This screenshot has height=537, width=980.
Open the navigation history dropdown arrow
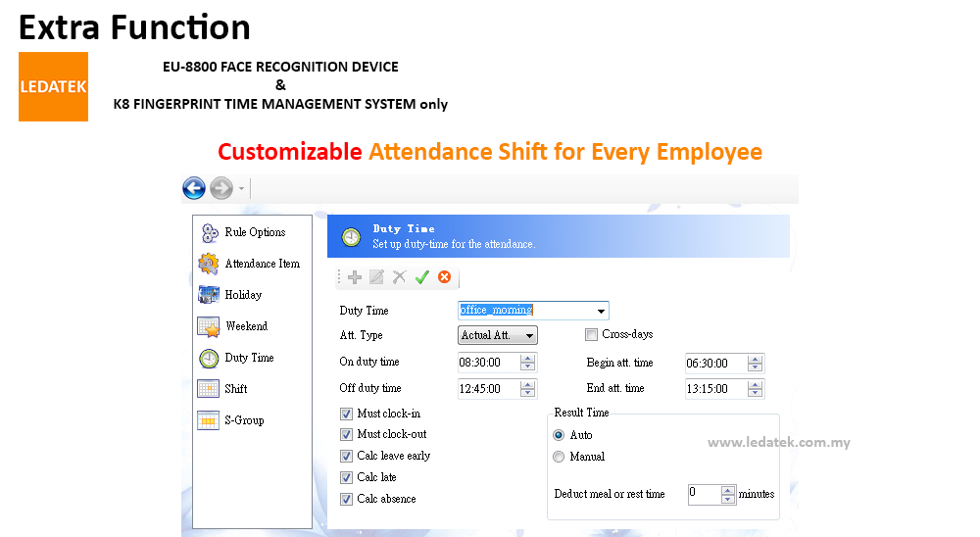point(241,188)
